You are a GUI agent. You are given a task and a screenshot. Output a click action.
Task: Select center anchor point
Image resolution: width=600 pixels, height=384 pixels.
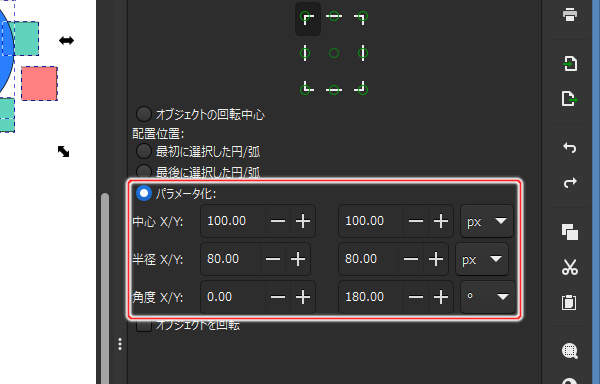click(334, 53)
